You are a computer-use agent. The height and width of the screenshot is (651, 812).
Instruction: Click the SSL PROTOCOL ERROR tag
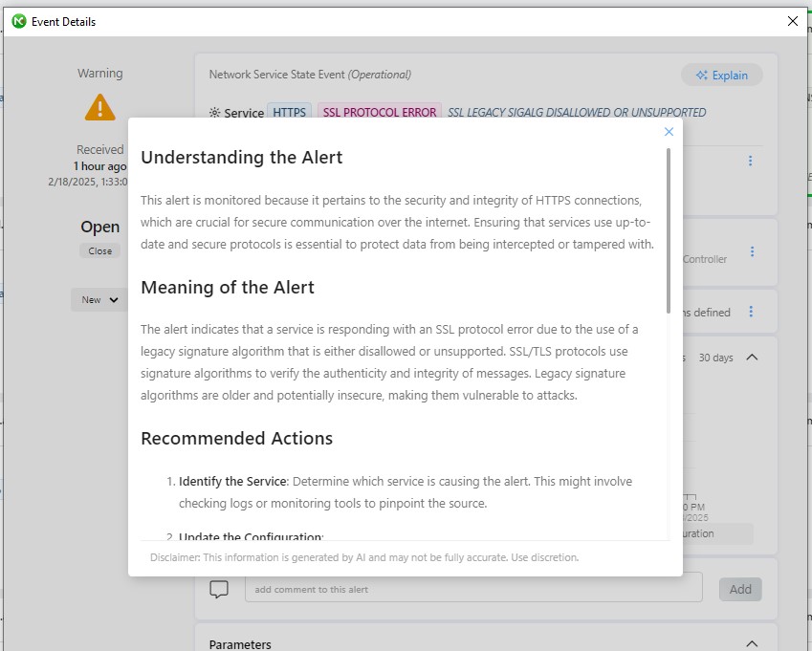(x=379, y=112)
